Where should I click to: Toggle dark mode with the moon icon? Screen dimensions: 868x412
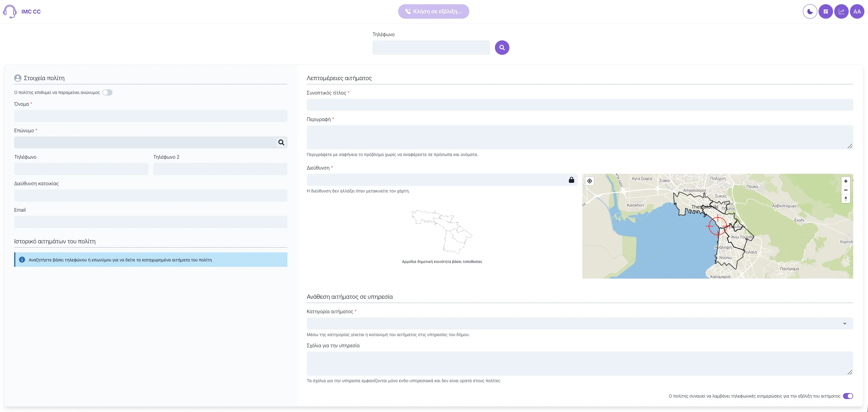point(810,11)
